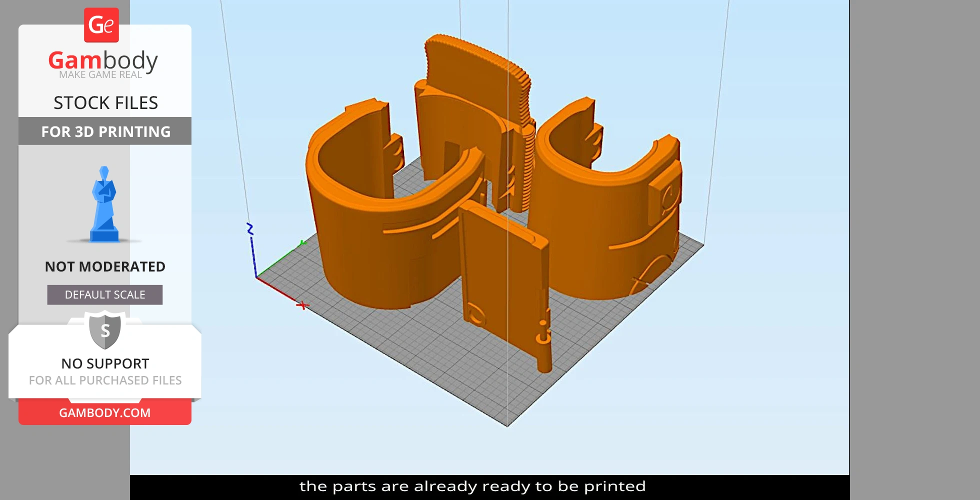Screen dimensions: 980x500
Task: Open the GAMBODY.COM link
Action: tap(105, 413)
